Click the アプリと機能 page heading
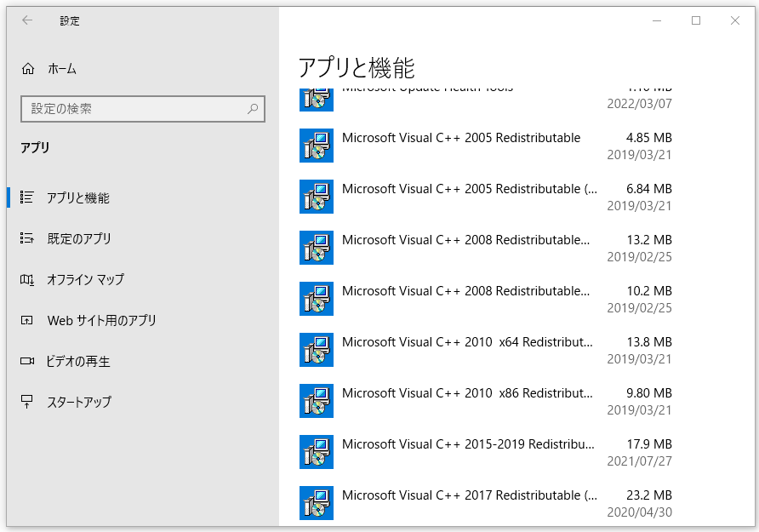Screen dimensions: 759x532 pyautogui.click(x=357, y=67)
